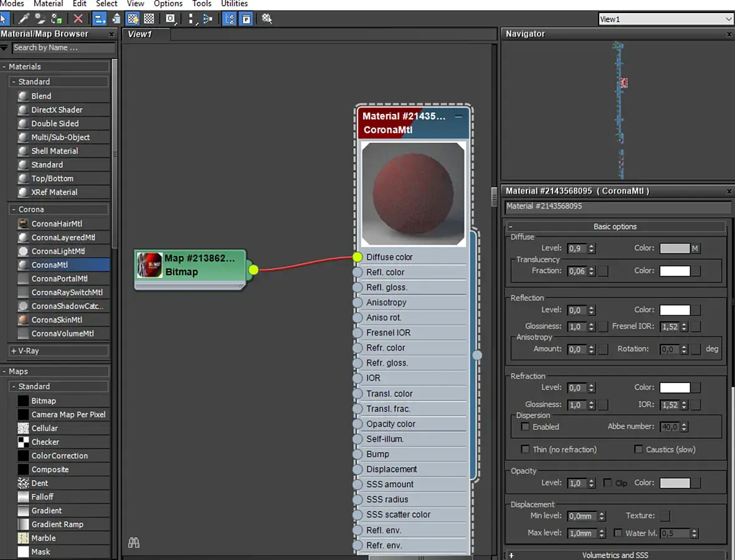Click the checkered background preview icon
Image resolution: width=735 pixels, height=560 pixels.
149,19
